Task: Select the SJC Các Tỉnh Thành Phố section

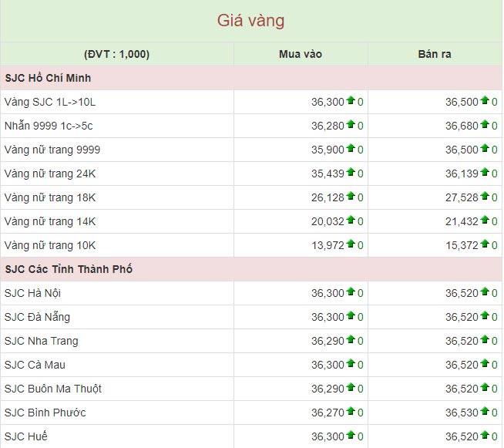Action: coord(69,269)
